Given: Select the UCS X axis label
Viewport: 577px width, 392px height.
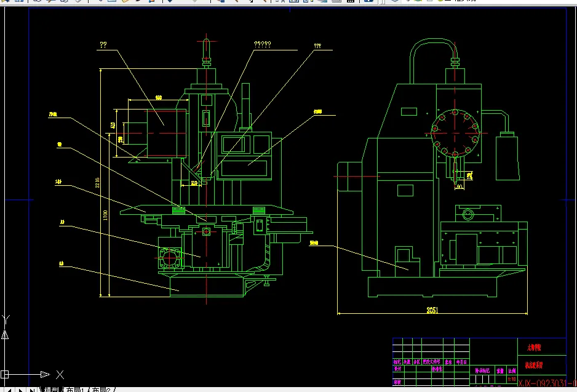Looking at the screenshot, I should (x=60, y=375).
